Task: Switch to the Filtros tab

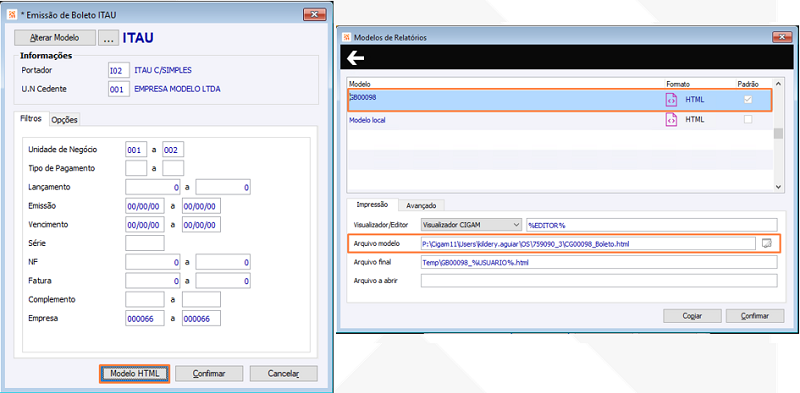Action: click(31, 118)
